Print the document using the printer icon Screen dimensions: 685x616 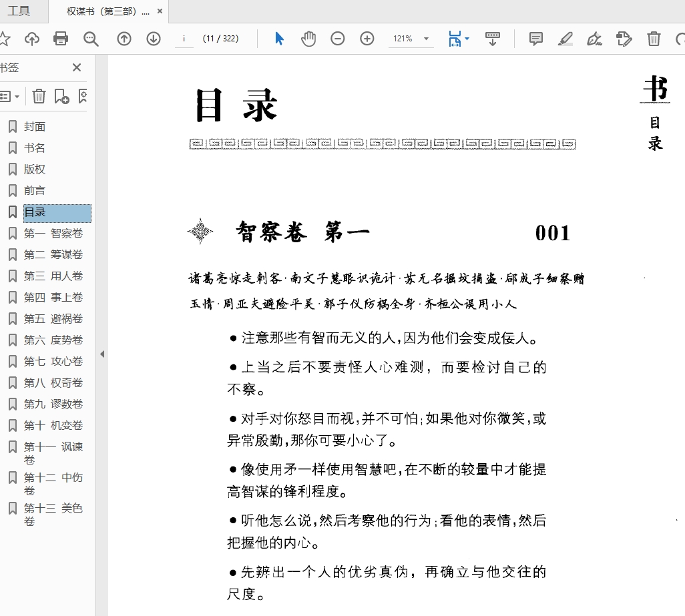[x=61, y=39]
